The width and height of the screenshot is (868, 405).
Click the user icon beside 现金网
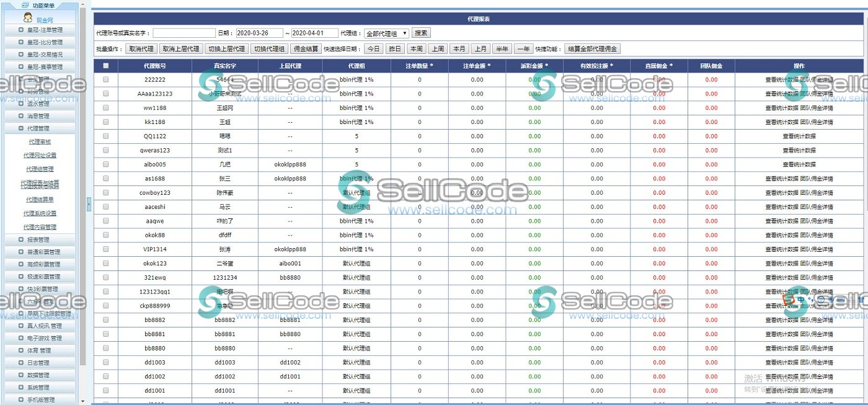pos(28,18)
